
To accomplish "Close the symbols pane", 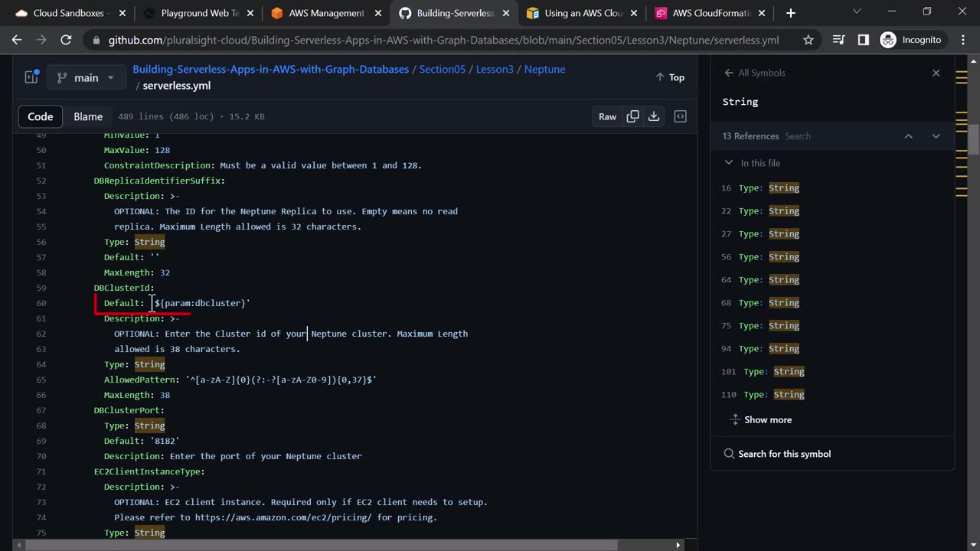I will (x=936, y=73).
